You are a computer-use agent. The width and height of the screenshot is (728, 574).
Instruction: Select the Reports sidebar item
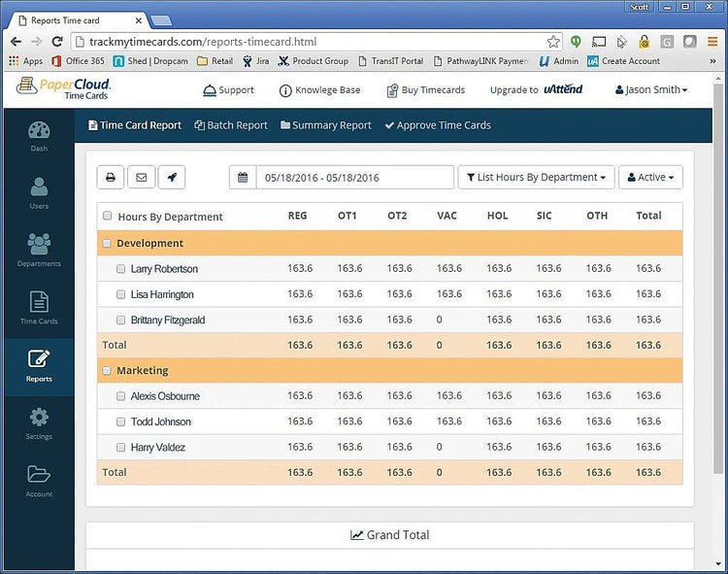click(x=39, y=366)
